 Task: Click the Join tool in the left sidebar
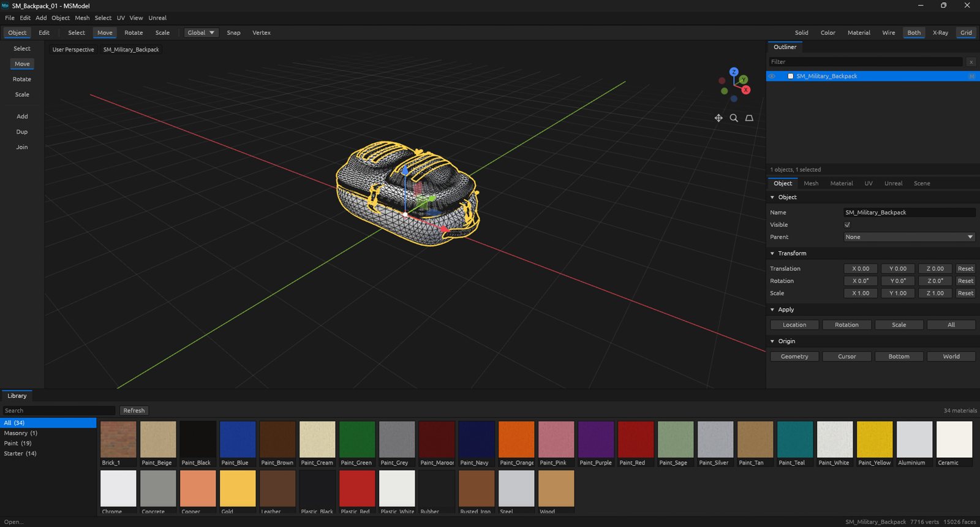tap(22, 147)
